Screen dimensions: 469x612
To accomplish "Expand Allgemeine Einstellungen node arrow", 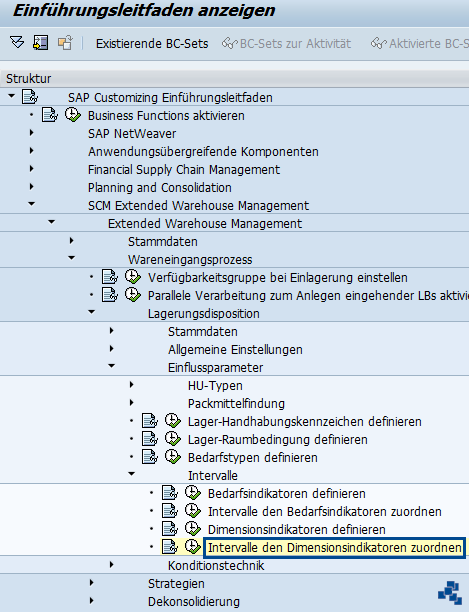I will [x=112, y=349].
